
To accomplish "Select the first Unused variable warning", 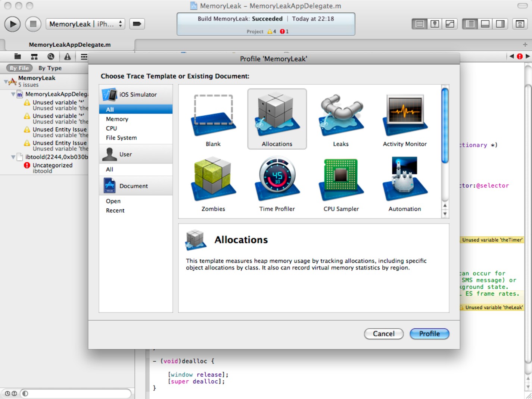I will [x=56, y=105].
